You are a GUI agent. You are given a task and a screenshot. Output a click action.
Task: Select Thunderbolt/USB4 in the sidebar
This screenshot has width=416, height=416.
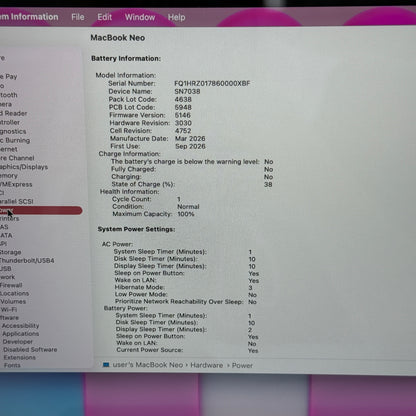click(27, 261)
